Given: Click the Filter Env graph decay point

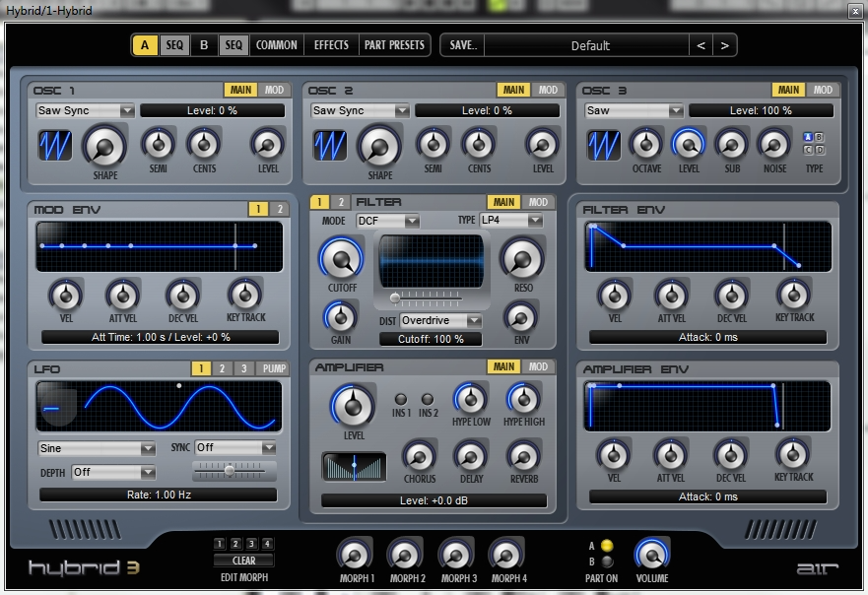Looking at the screenshot, I should [624, 245].
